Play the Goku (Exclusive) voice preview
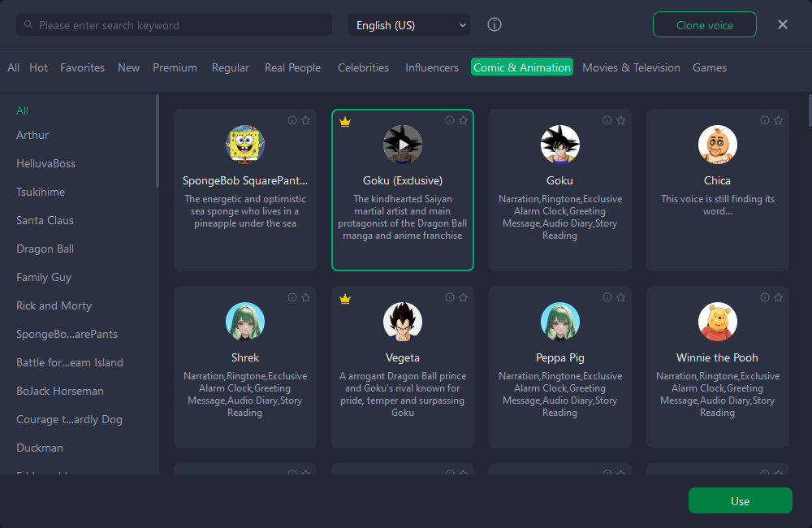 click(403, 145)
